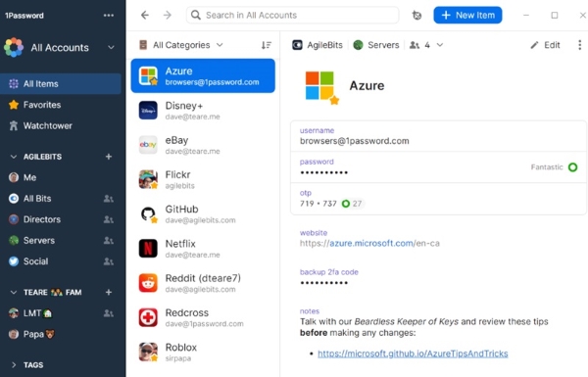588x377 pixels.
Task: Click shared people icon beside LMT
Action: point(109,313)
